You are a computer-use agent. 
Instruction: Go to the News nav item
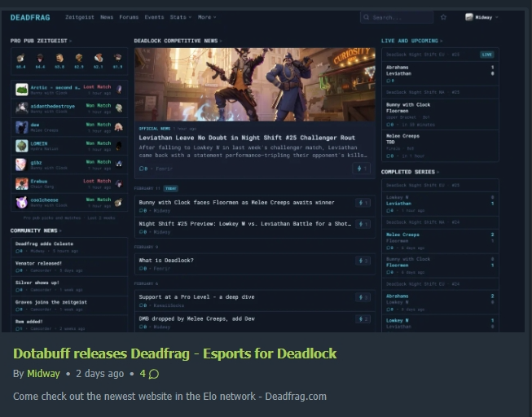pos(107,17)
